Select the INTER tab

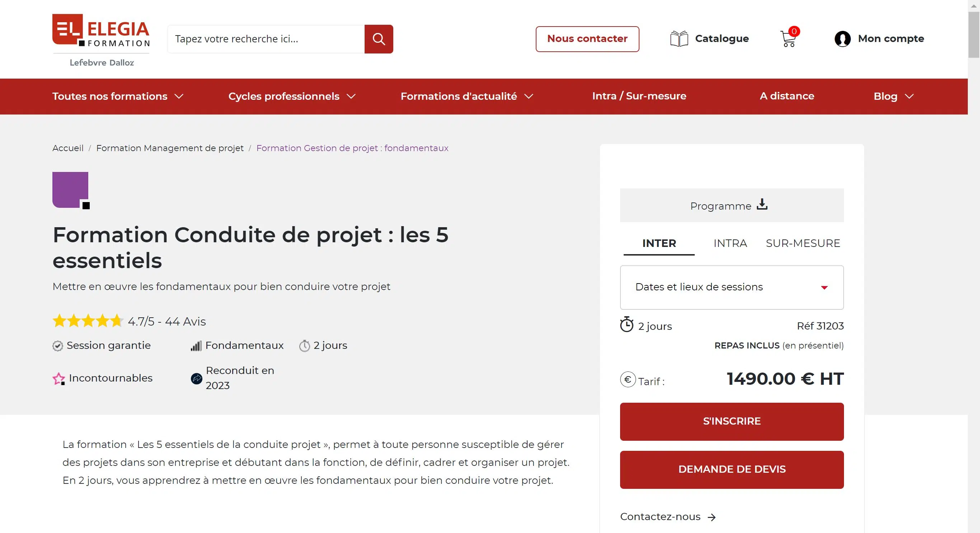tap(659, 243)
